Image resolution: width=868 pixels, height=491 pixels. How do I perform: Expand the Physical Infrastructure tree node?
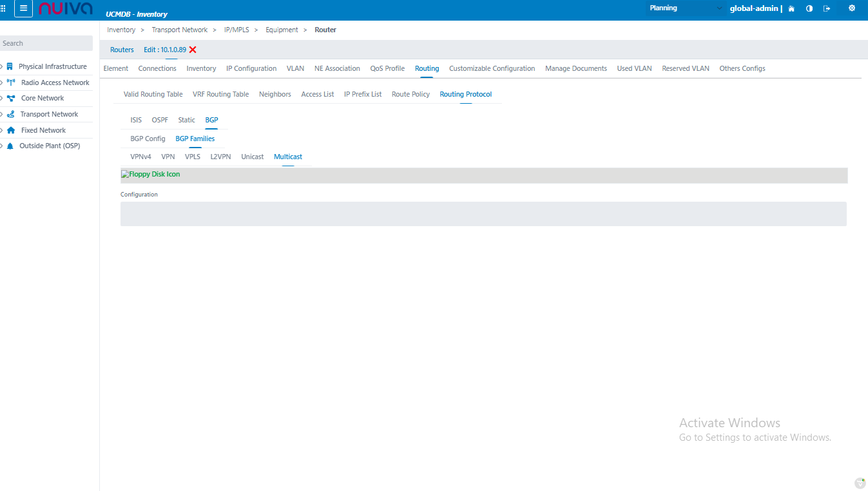[x=2, y=66]
